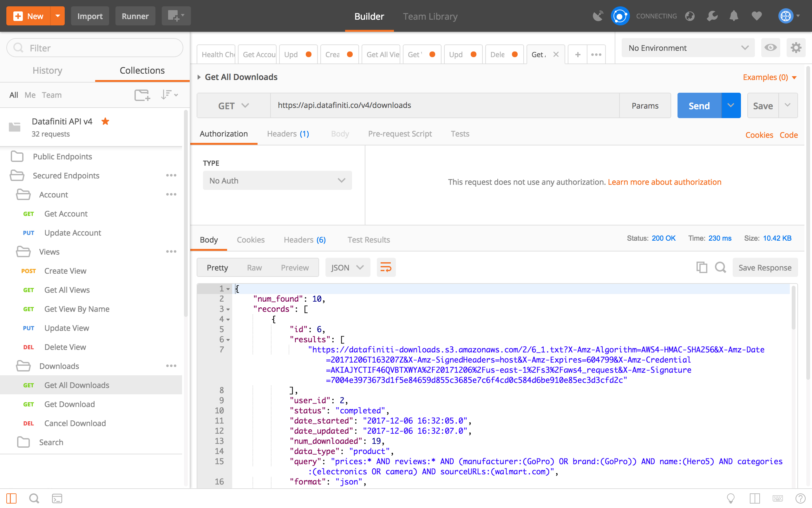The width and height of the screenshot is (812, 508).
Task: Expand the Examples (0) dropdown
Action: (770, 77)
